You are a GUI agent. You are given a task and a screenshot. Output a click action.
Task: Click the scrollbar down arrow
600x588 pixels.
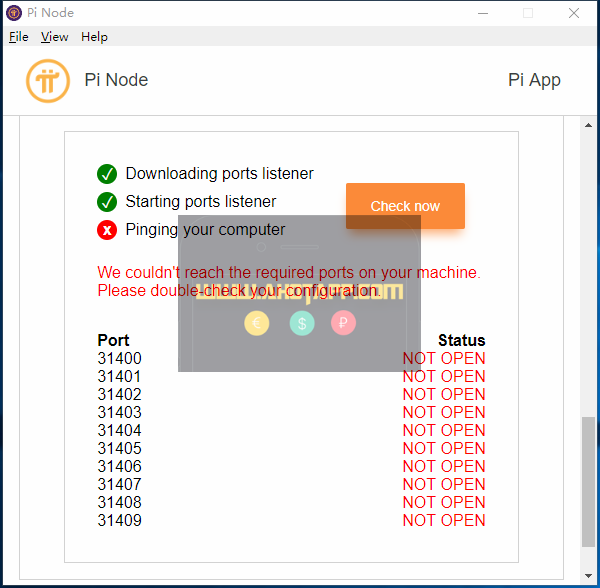point(589,575)
